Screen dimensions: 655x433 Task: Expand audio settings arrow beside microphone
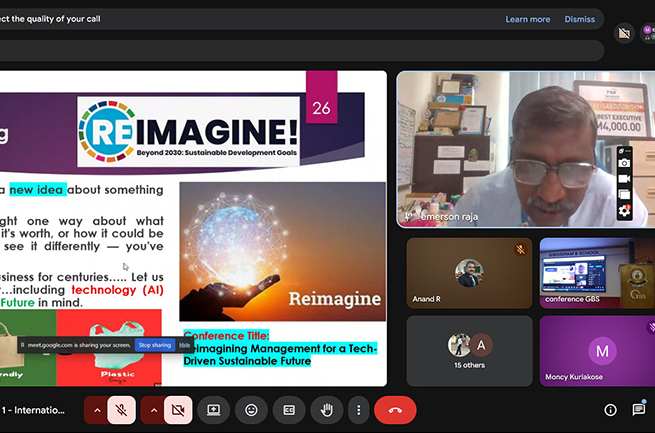click(97, 409)
